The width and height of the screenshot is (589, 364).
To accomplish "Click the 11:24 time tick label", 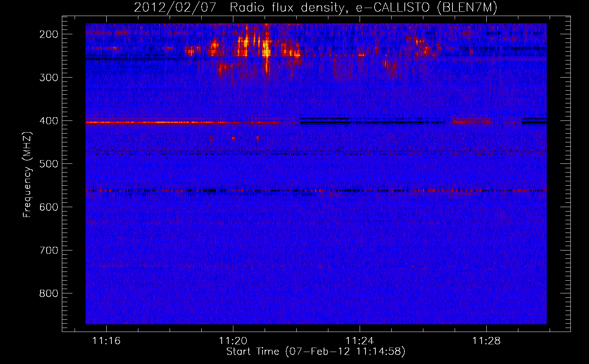I will [x=360, y=341].
